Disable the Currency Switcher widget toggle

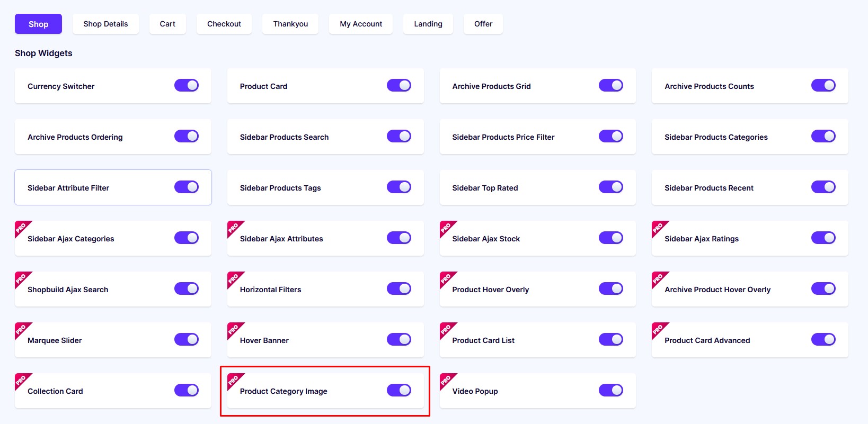pos(187,85)
